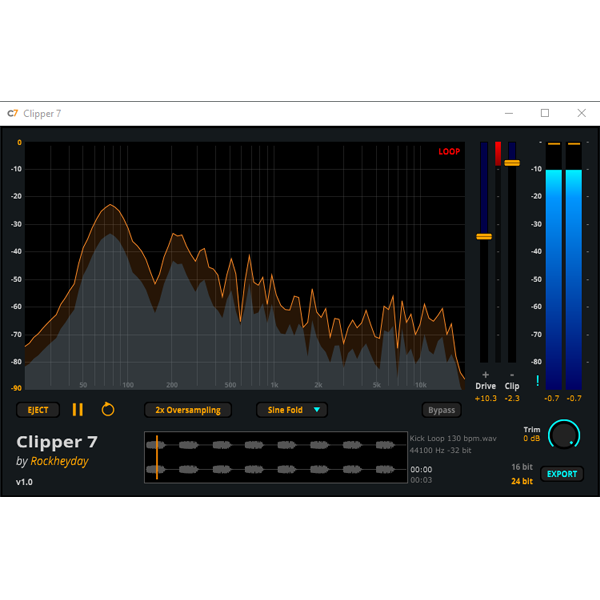Click the Kick Loop 130 bpm.wav filename
The height and width of the screenshot is (600, 600).
pos(453,438)
